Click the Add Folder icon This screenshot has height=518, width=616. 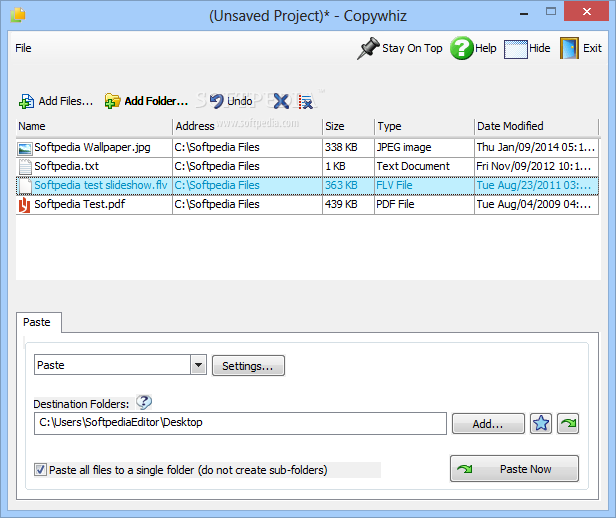(112, 101)
